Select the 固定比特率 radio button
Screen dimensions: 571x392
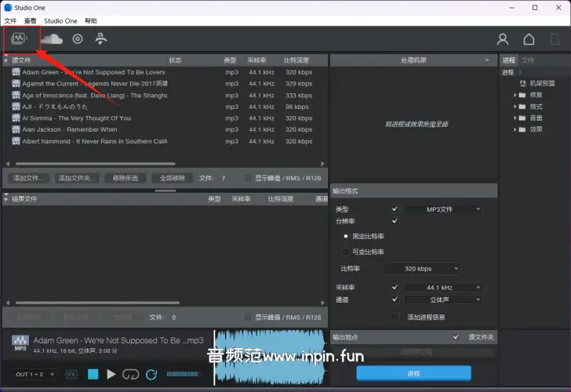pyautogui.click(x=346, y=236)
